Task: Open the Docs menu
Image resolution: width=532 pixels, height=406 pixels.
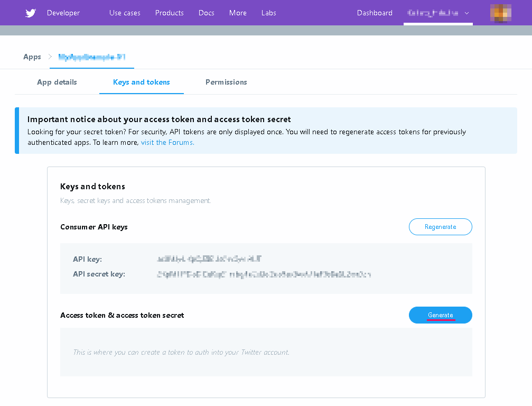Action: point(206,13)
